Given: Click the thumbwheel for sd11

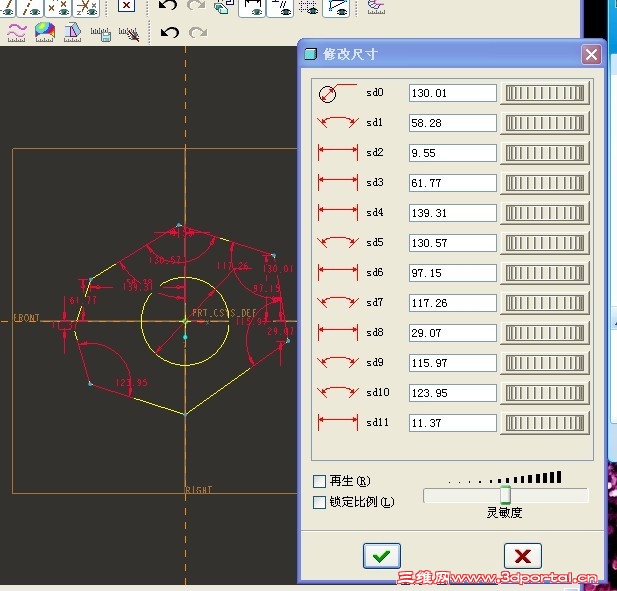Looking at the screenshot, I should pos(545,423).
